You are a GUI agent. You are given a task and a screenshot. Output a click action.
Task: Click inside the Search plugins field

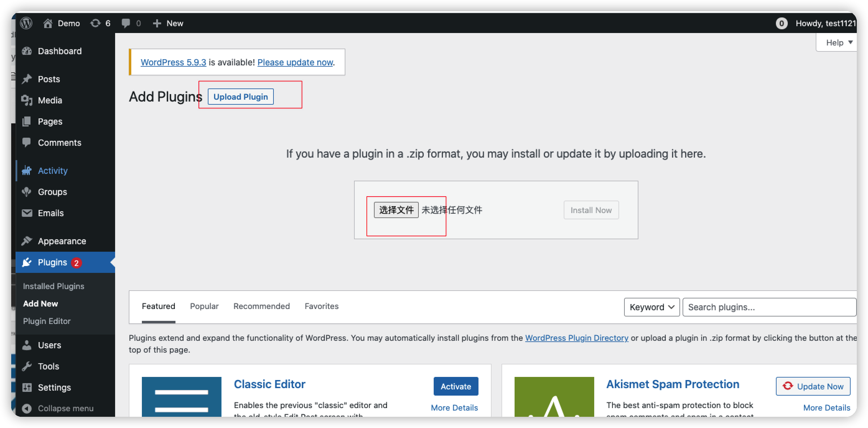[x=768, y=307]
